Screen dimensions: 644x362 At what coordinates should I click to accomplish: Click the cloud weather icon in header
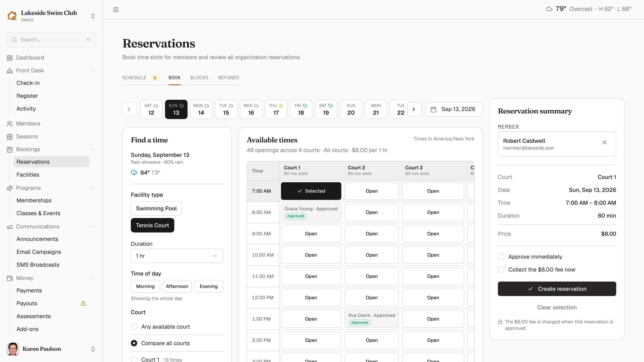click(x=549, y=9)
